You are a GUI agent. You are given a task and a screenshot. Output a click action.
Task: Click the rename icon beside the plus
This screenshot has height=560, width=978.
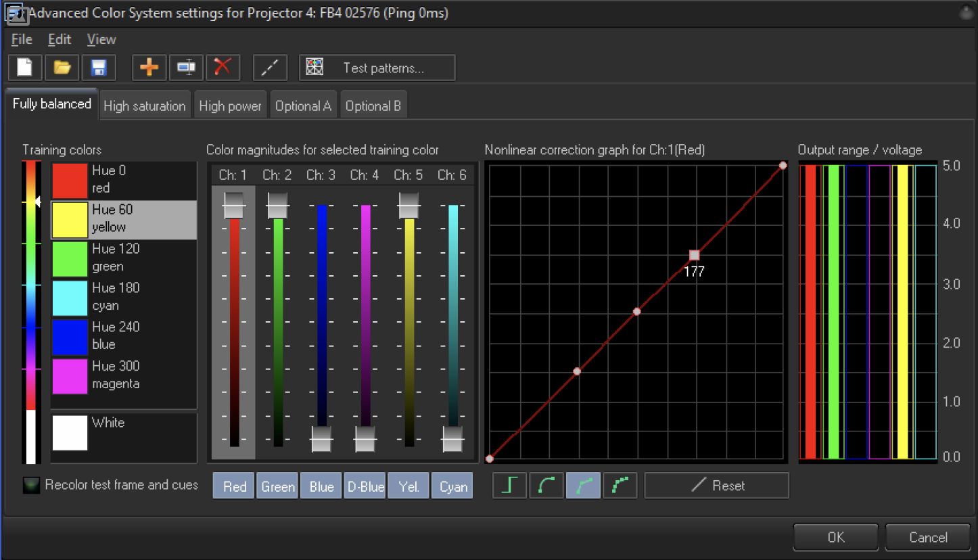186,68
